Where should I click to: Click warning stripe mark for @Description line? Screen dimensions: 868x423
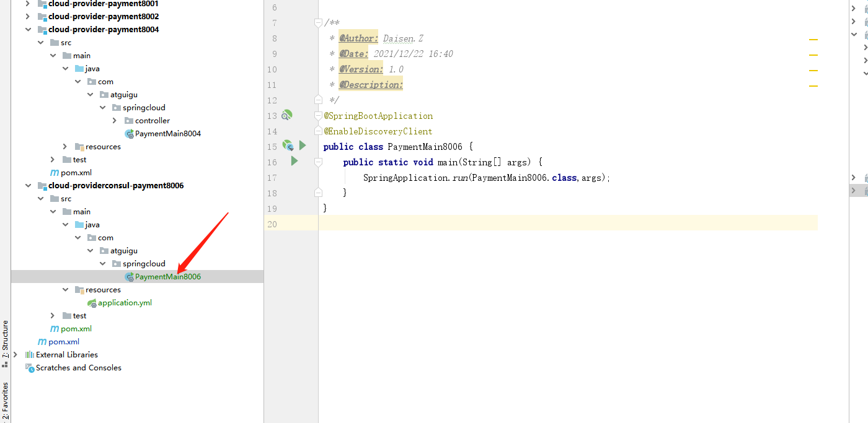point(813,86)
